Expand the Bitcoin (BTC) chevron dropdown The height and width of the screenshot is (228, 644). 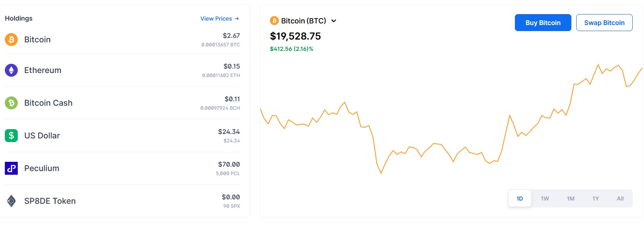(x=334, y=21)
